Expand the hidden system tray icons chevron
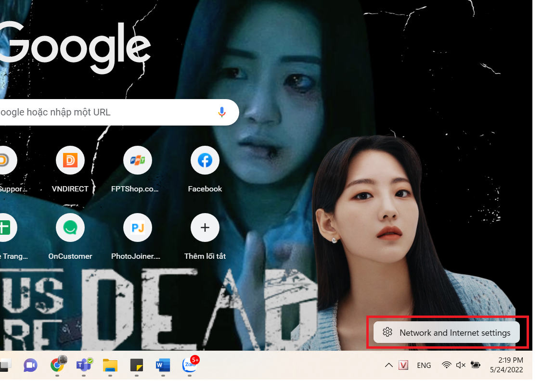Image resolution: width=542 pixels, height=392 pixels. pos(389,365)
